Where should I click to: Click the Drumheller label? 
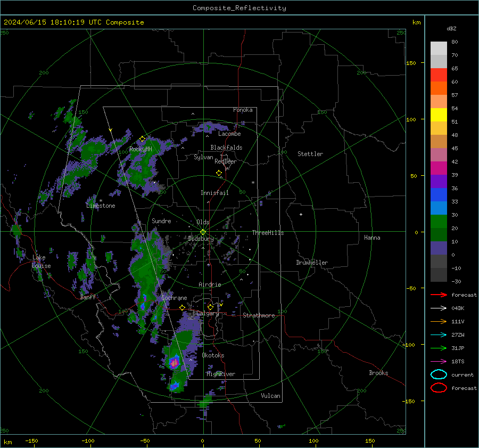(312, 263)
